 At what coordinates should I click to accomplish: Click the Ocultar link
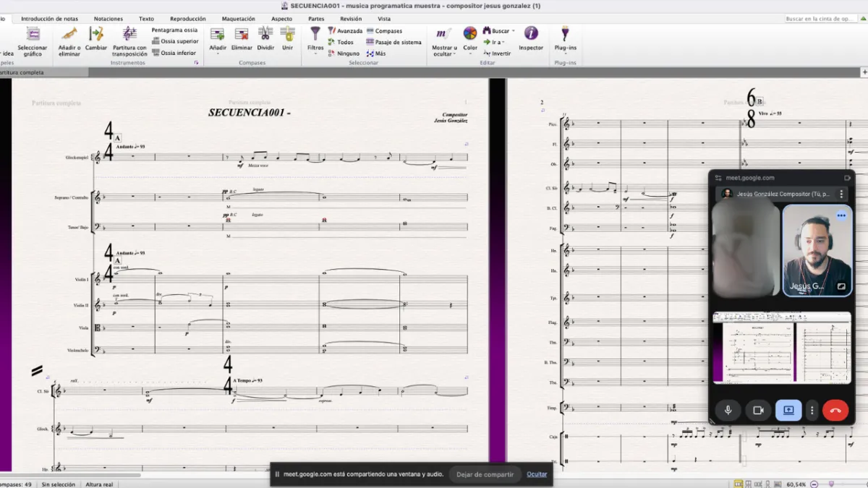[537, 474]
